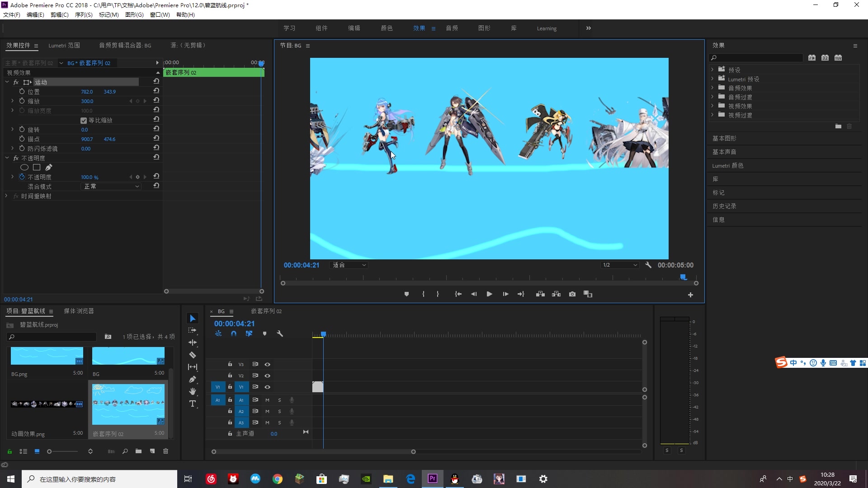Step back one frame in Program monitor
The width and height of the screenshot is (868, 488).
[x=473, y=294]
